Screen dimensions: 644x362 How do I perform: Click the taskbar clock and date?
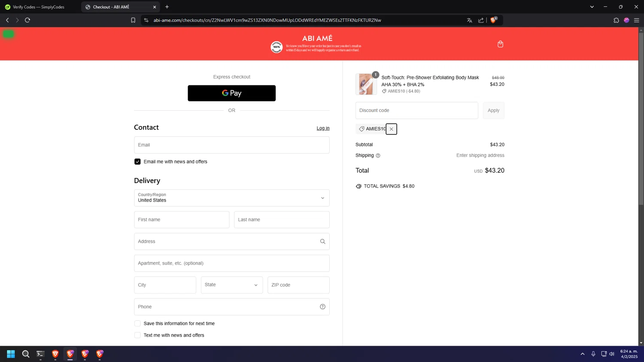[629, 354]
